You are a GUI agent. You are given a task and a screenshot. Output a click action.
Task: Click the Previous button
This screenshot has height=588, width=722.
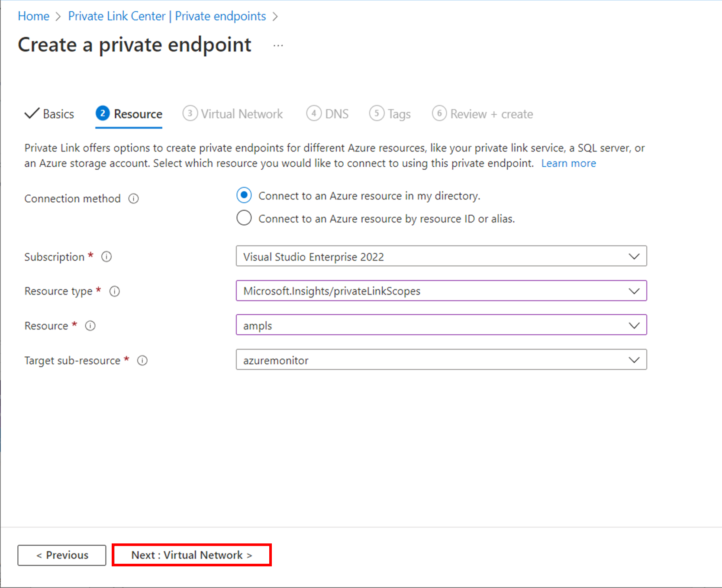click(x=61, y=555)
